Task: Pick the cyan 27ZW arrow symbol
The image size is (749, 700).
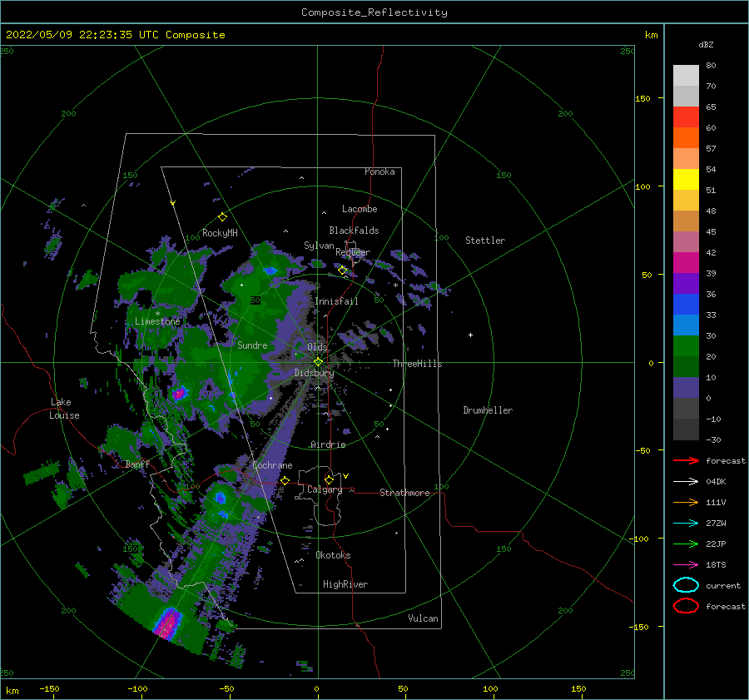Action: (x=686, y=524)
